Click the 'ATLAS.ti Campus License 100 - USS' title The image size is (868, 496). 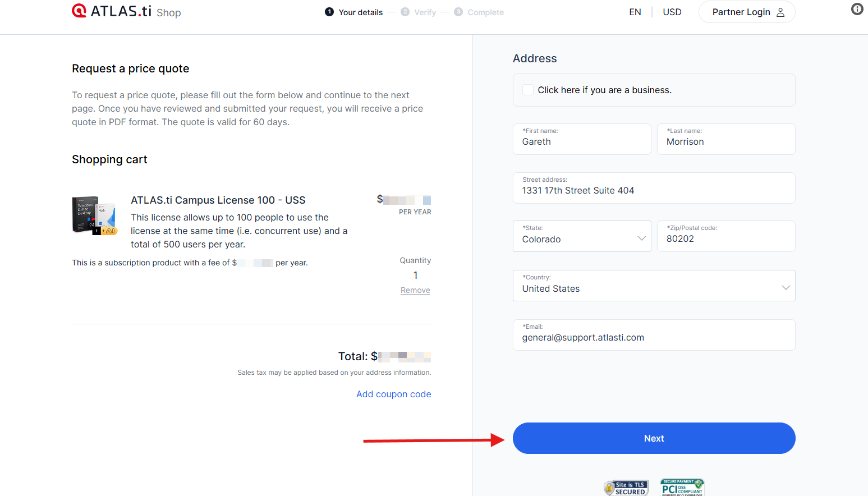pos(218,200)
